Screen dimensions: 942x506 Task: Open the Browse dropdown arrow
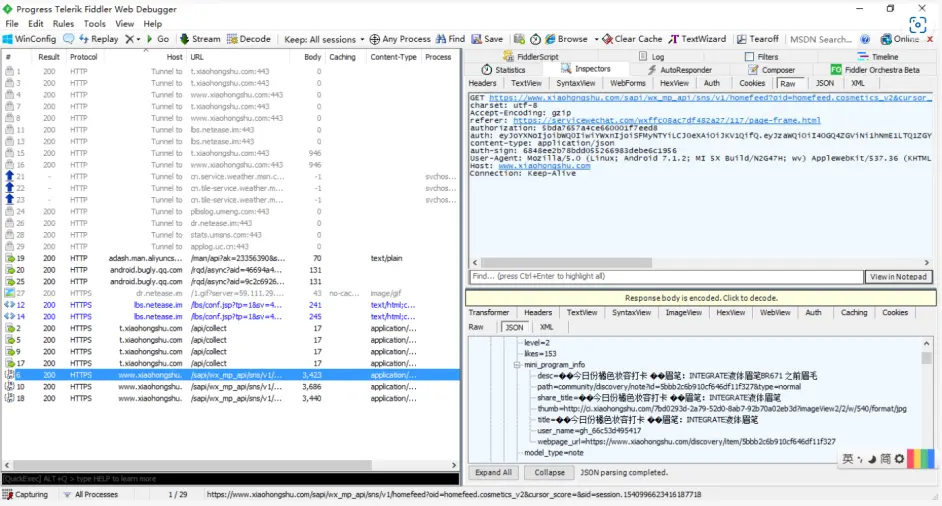596,39
